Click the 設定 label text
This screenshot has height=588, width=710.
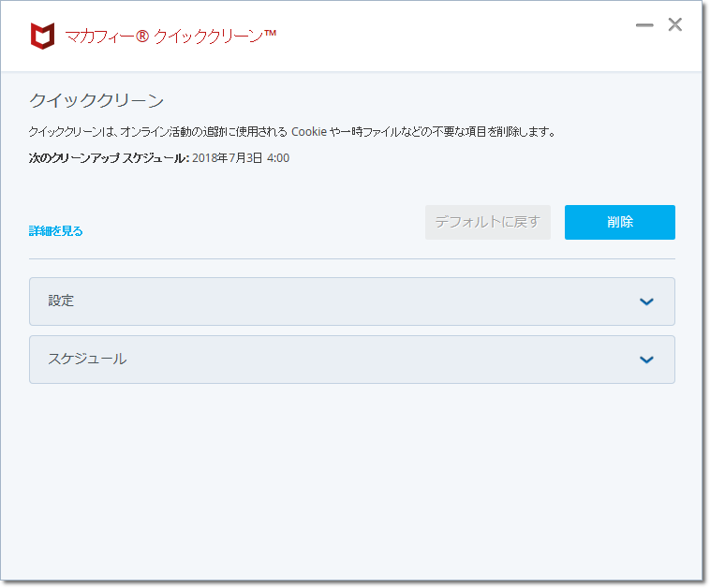click(x=61, y=301)
